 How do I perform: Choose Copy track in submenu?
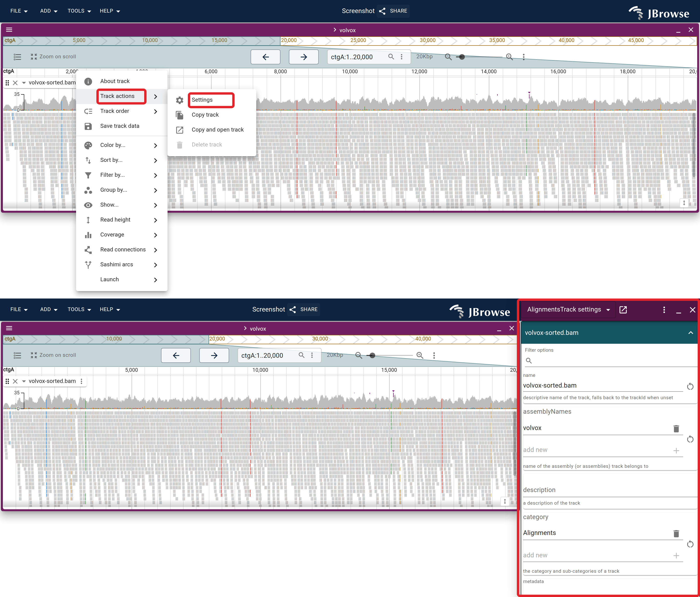tap(211, 115)
